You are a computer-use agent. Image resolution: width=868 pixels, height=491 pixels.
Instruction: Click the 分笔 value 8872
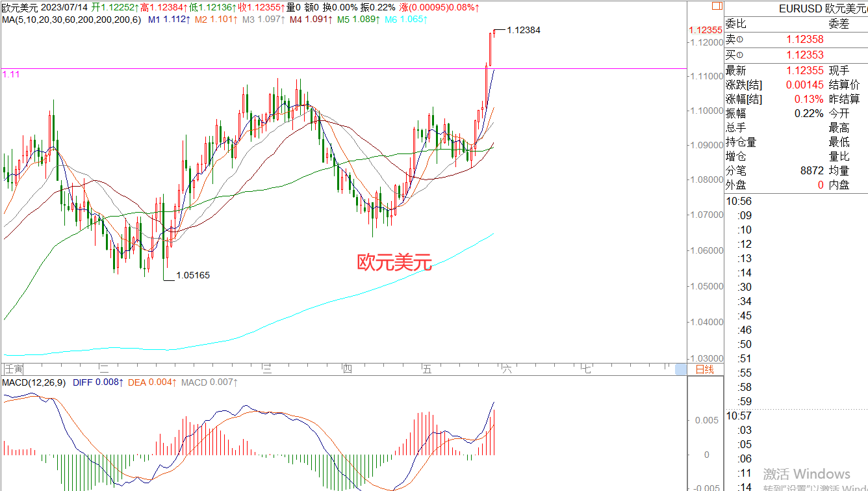(x=812, y=170)
